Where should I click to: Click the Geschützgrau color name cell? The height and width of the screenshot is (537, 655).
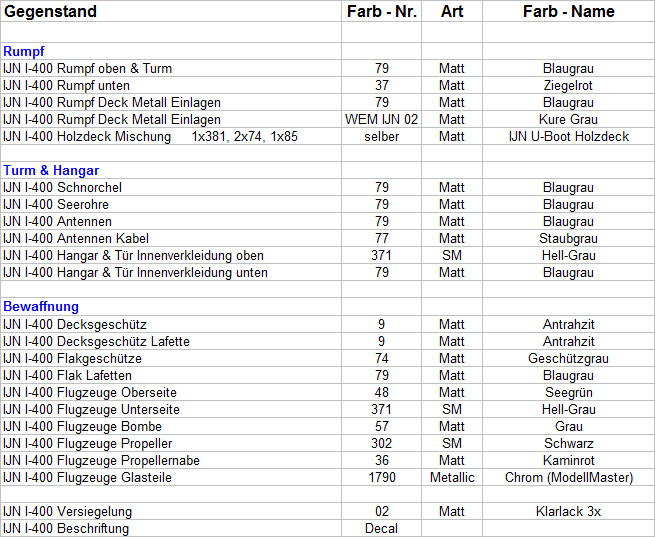[x=568, y=358]
